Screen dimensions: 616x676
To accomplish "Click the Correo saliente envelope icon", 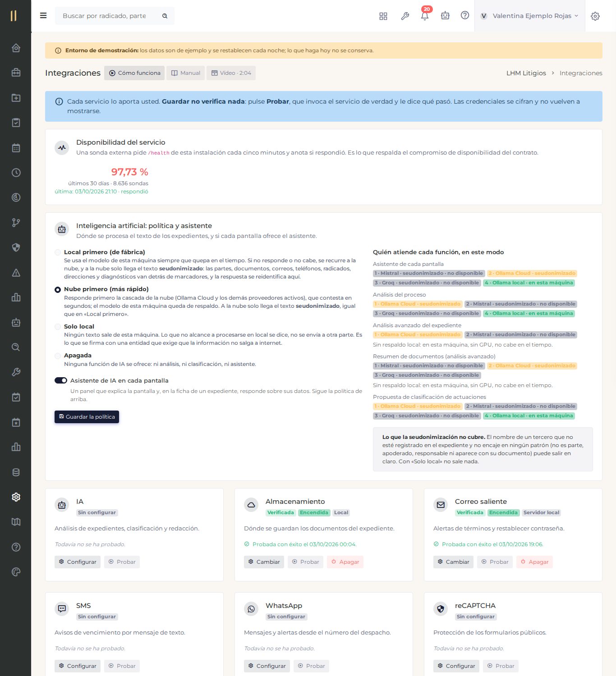I will coord(441,505).
